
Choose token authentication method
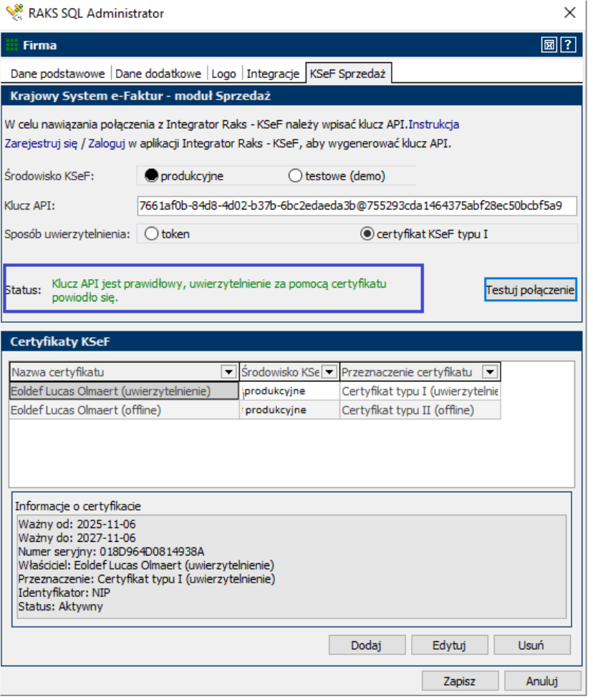151,233
